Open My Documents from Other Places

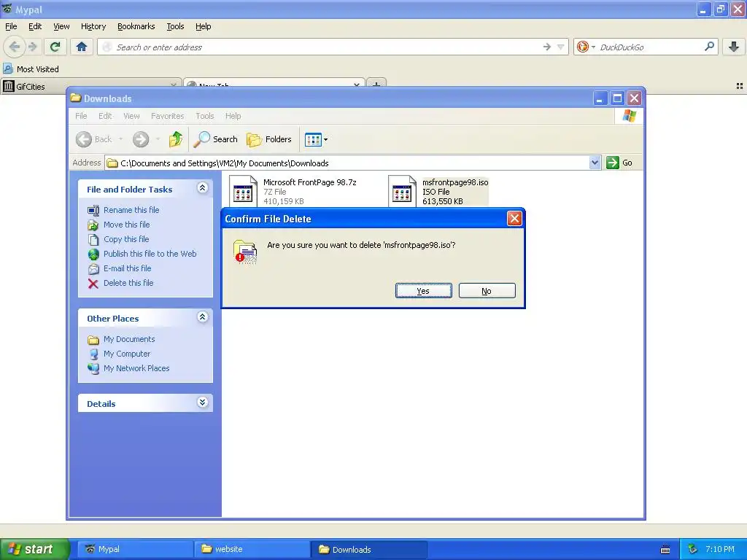[x=129, y=339]
